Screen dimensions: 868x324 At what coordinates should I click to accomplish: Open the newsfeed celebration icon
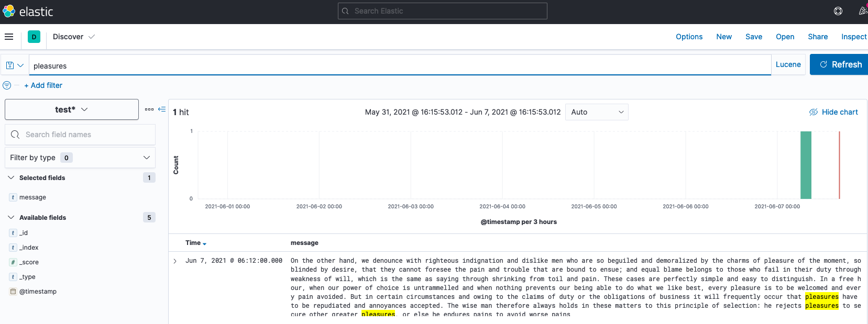tap(863, 11)
